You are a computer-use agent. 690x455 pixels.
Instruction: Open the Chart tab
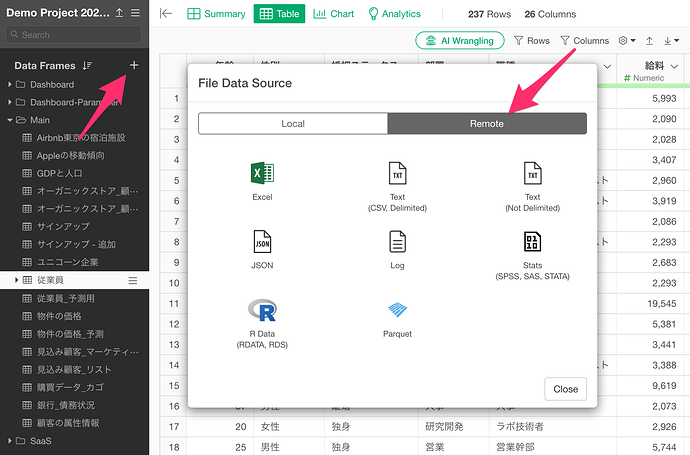click(x=334, y=14)
